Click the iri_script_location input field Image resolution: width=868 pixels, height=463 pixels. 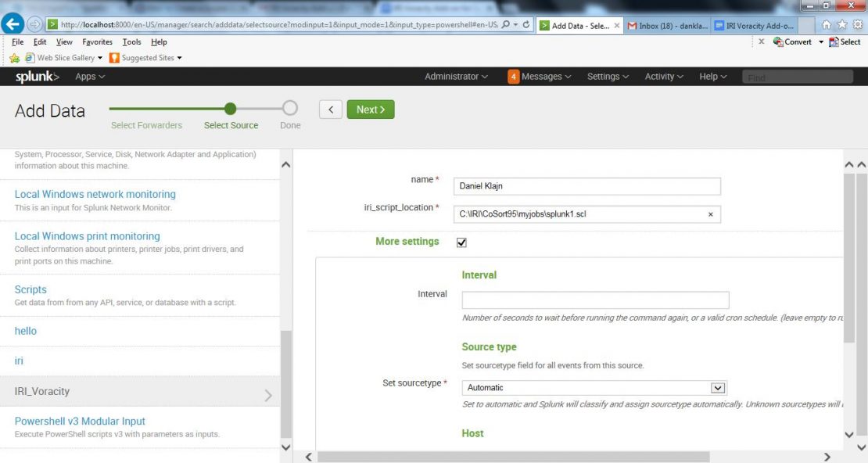tap(586, 214)
